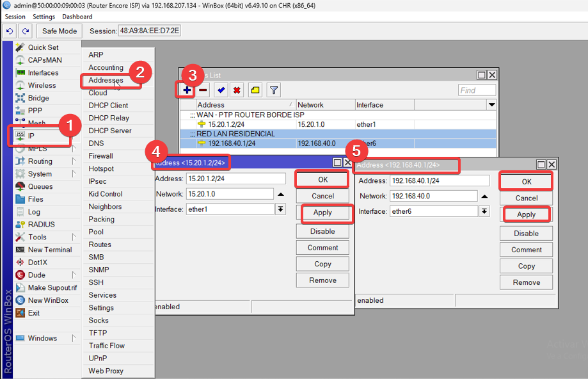588x379 pixels.
Task: Click the yellow Comment note icon
Action: coord(255,90)
